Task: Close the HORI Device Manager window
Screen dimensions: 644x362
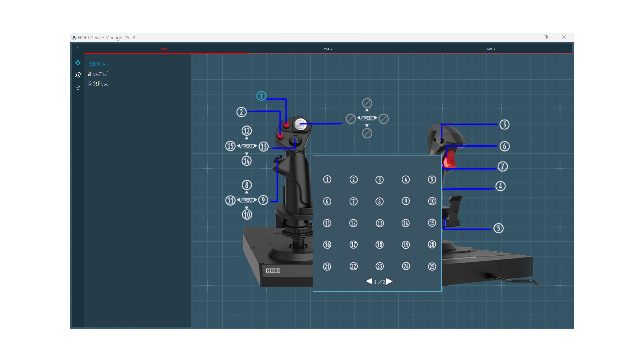Action: pyautogui.click(x=564, y=37)
